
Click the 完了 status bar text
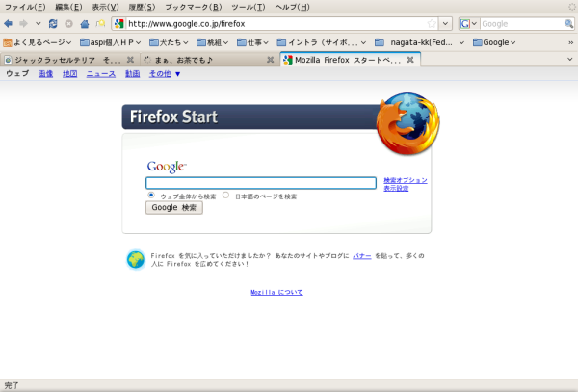click(11, 385)
